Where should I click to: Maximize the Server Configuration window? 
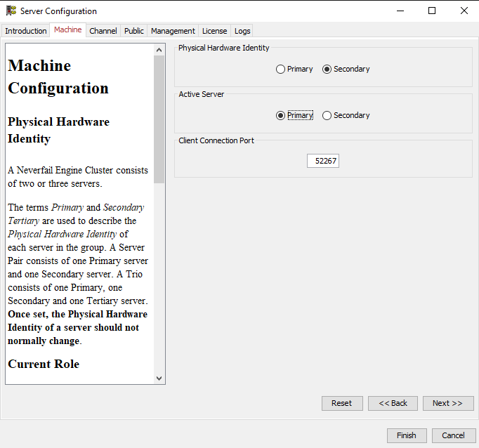click(432, 11)
